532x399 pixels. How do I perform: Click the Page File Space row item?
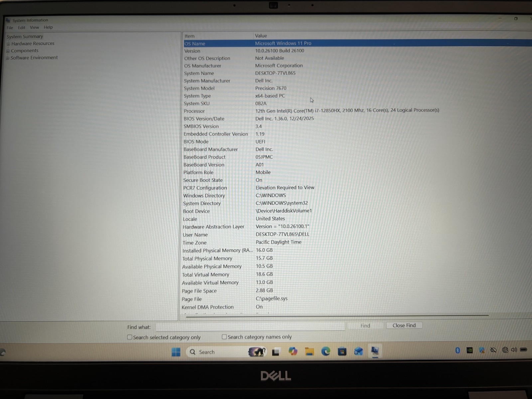pyautogui.click(x=199, y=291)
